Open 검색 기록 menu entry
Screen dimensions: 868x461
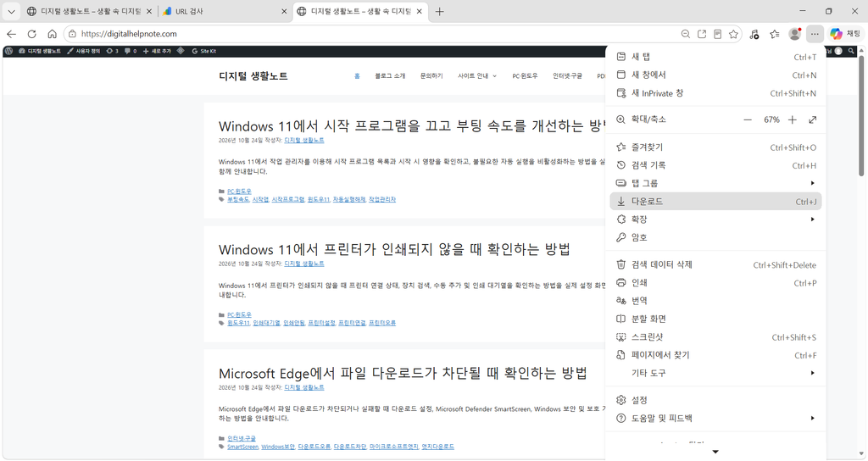tap(715, 165)
